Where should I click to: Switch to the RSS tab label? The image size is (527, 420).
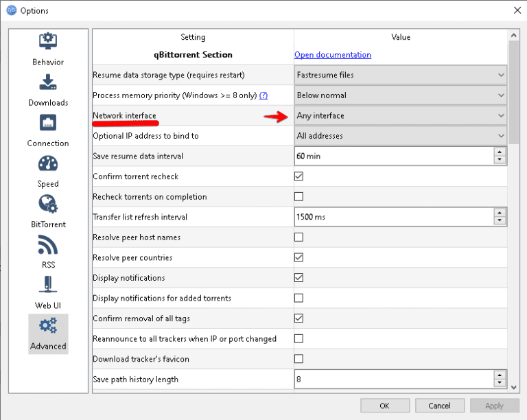point(48,265)
